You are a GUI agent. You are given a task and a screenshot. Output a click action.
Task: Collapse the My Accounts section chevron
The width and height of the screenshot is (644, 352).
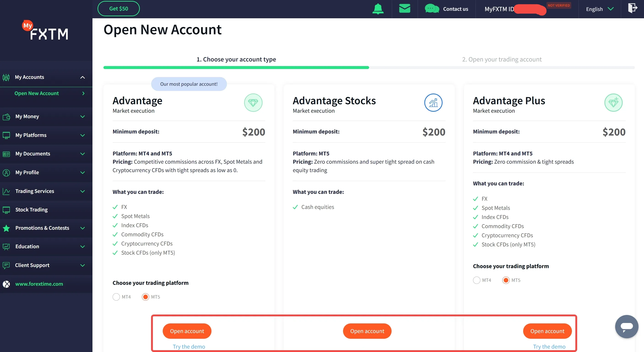[82, 77]
